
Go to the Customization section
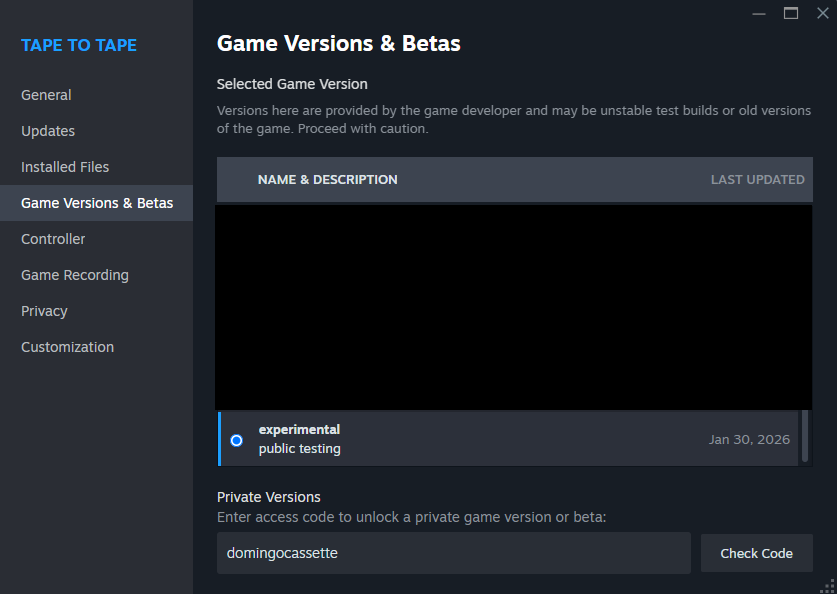pyautogui.click(x=67, y=347)
